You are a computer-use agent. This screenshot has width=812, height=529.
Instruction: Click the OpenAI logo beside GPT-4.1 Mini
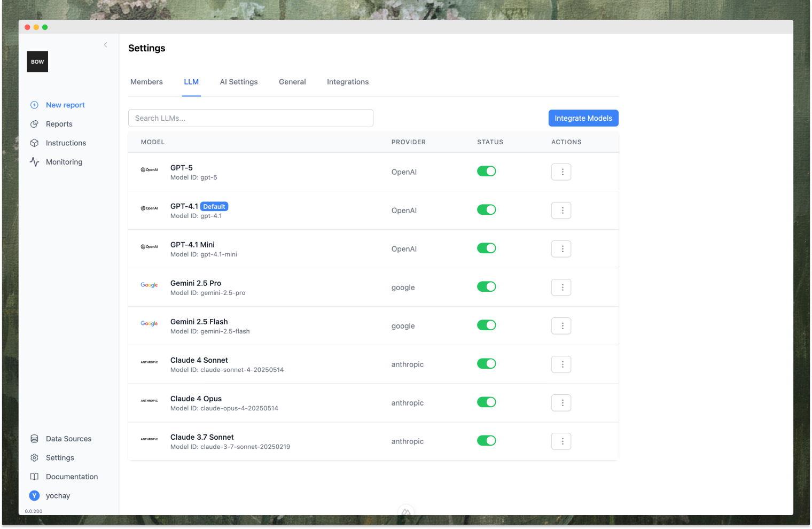(x=149, y=247)
